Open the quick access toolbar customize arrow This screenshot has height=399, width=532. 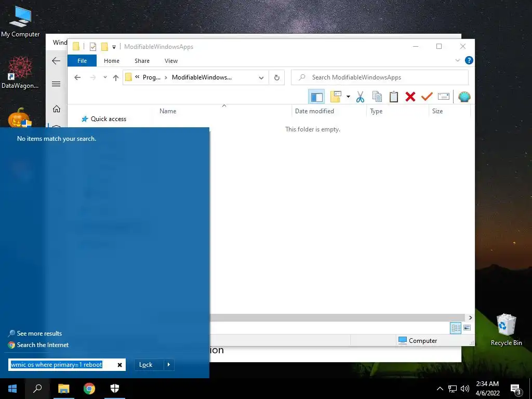coord(114,47)
